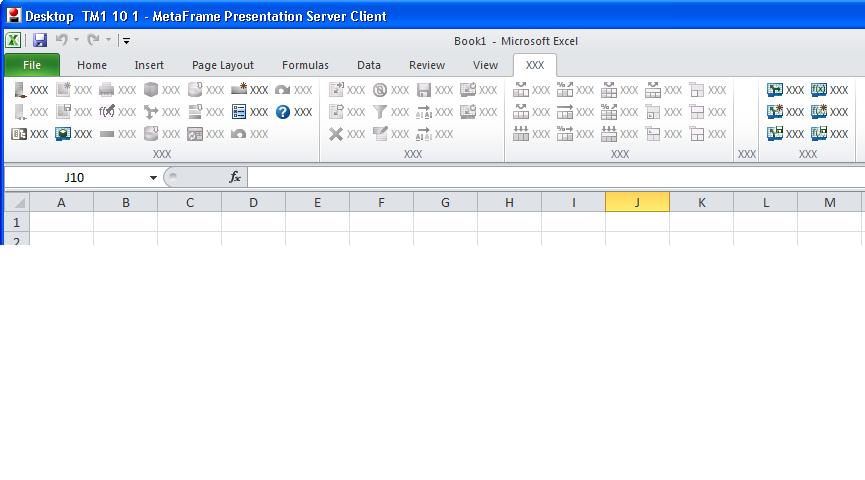The width and height of the screenshot is (865, 480).
Task: Select column header A
Action: [x=61, y=202]
